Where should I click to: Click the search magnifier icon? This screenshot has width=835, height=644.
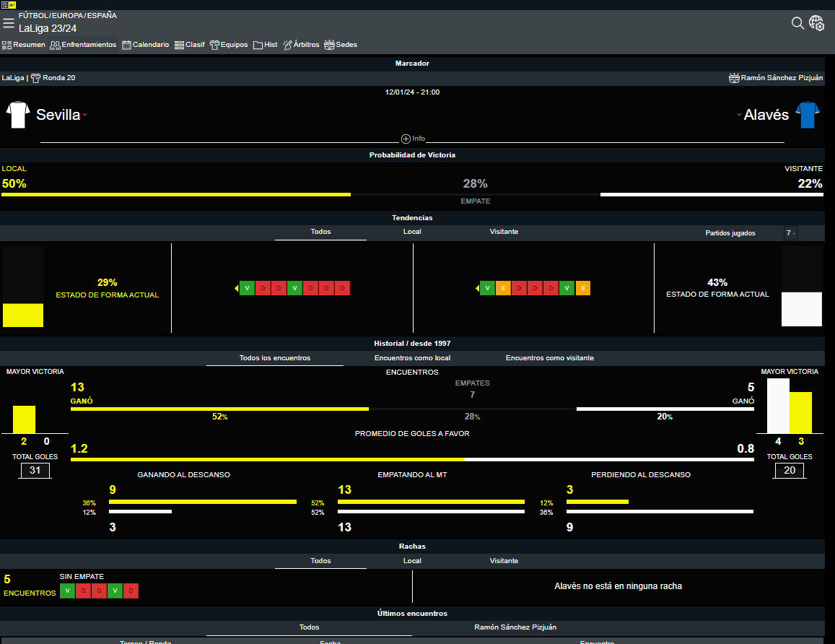coord(797,23)
